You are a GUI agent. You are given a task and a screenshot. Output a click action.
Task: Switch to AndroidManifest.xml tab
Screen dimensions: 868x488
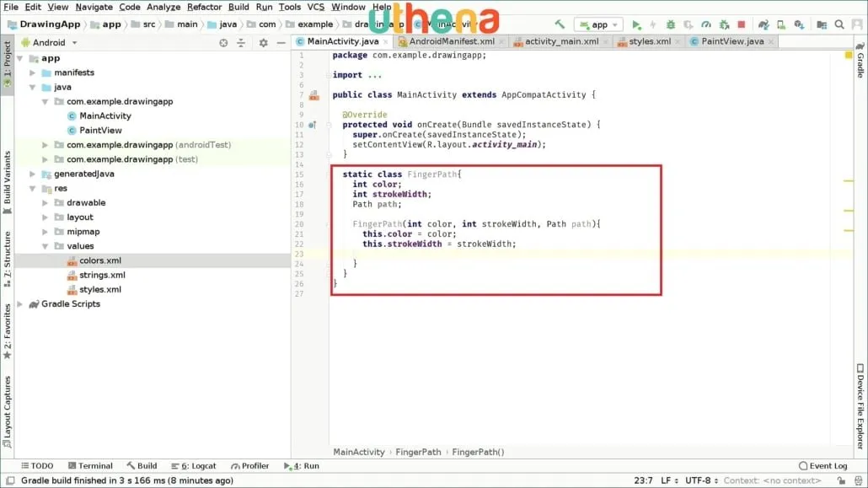tap(451, 41)
